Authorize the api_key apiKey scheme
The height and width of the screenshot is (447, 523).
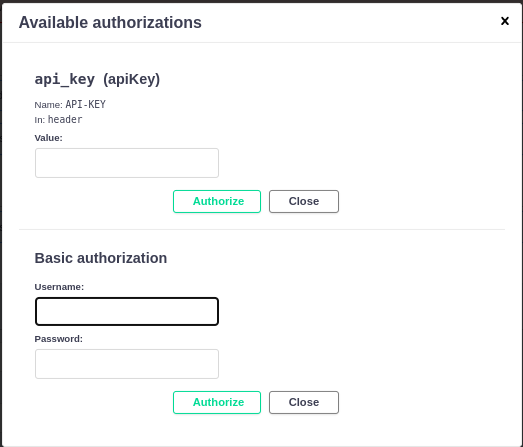click(217, 201)
